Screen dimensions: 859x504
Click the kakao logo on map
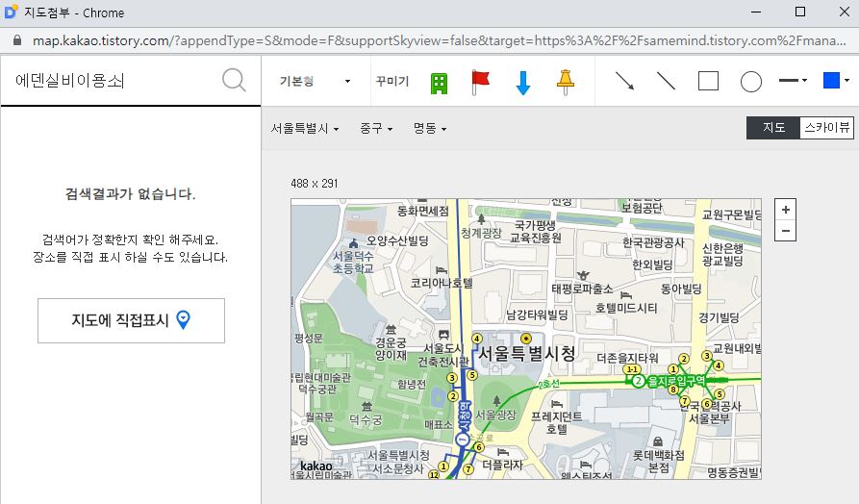coord(316,466)
